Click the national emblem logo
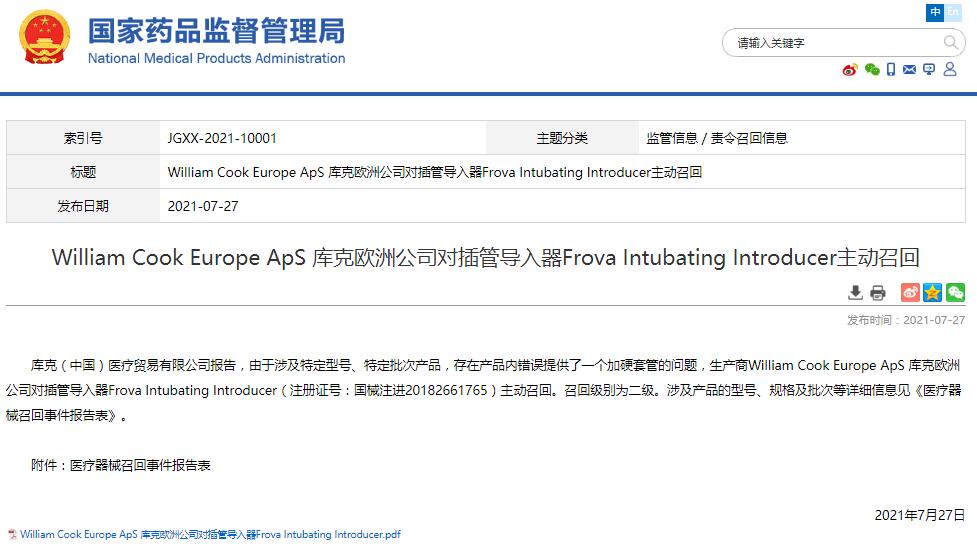 click(44, 37)
